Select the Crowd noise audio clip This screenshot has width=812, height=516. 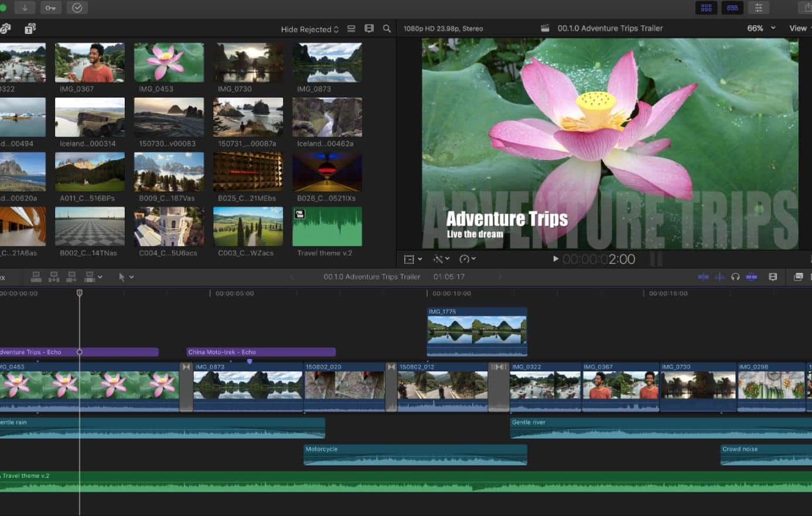click(766, 455)
